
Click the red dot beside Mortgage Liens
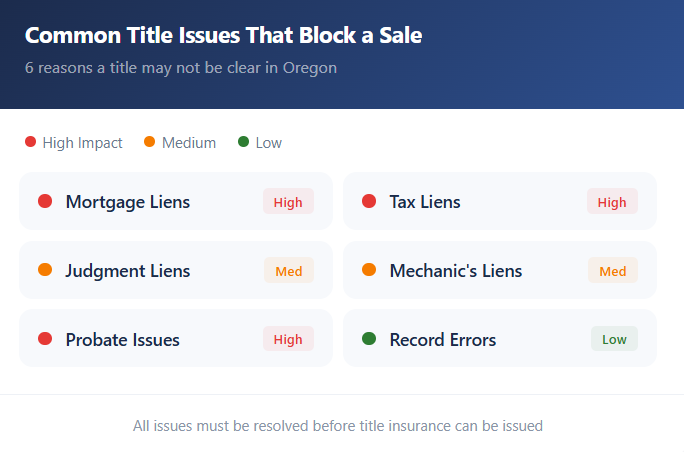click(x=45, y=202)
